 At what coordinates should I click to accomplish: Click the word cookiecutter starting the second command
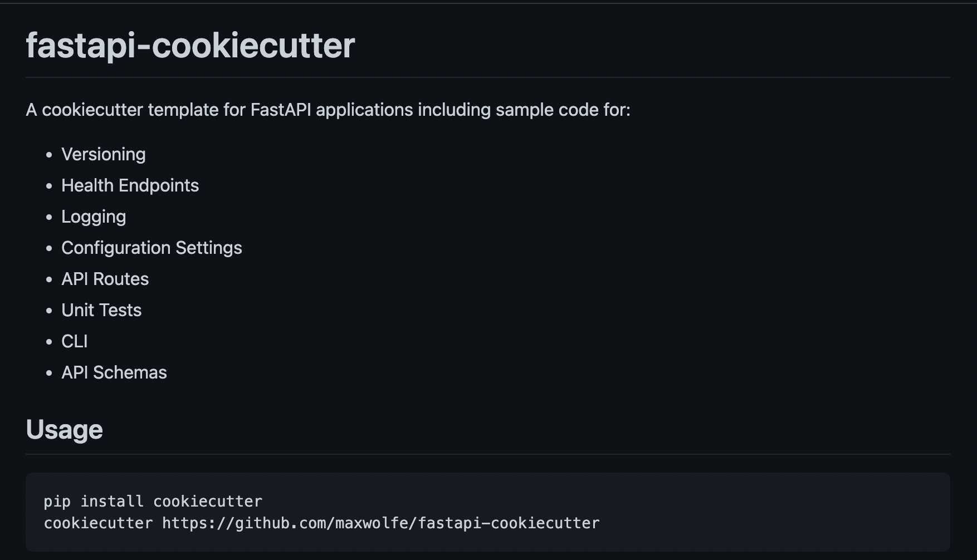tap(98, 523)
